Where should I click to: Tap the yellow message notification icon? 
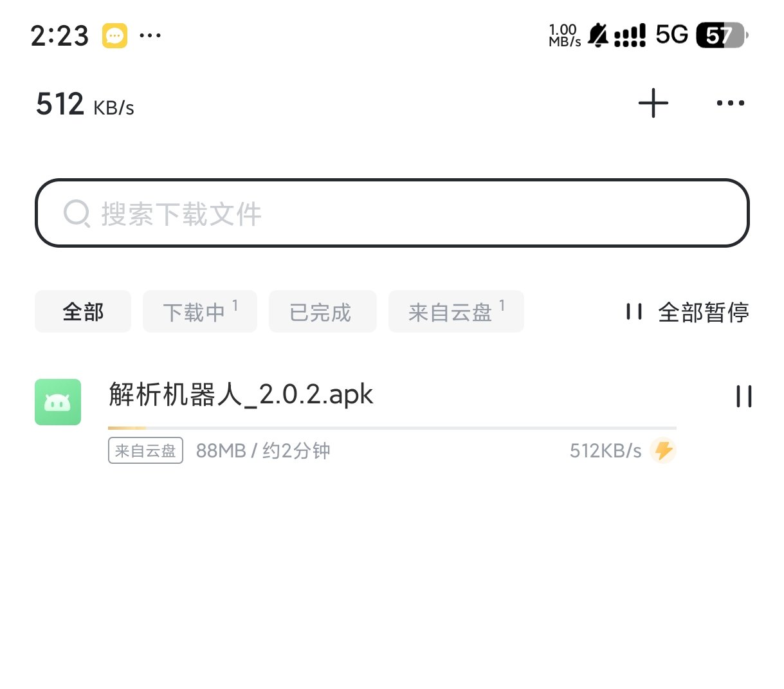(x=115, y=35)
